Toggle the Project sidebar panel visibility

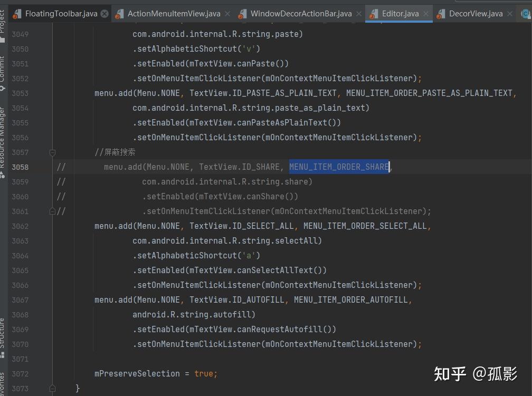coord(4,24)
